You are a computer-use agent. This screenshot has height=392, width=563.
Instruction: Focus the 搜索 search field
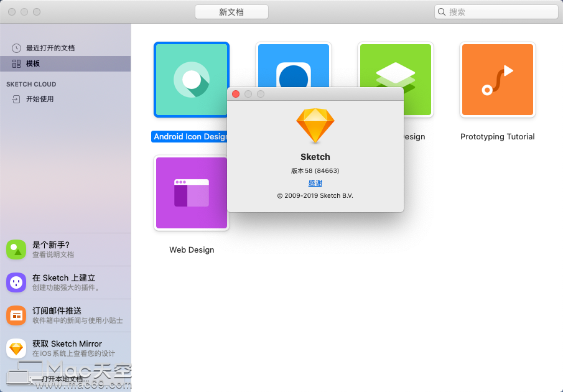[496, 12]
